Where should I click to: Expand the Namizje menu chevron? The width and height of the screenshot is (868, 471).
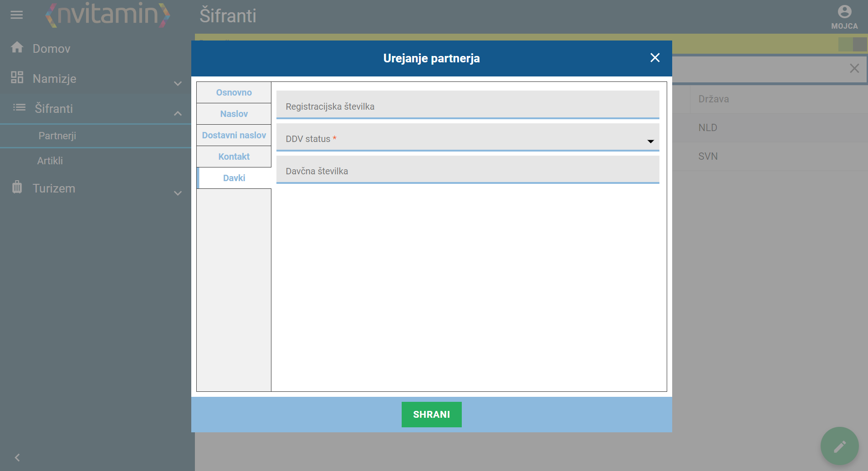click(178, 83)
